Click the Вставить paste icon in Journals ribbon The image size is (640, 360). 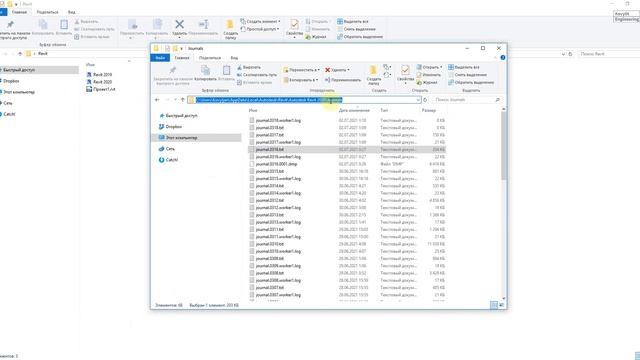pyautogui.click(x=226, y=73)
